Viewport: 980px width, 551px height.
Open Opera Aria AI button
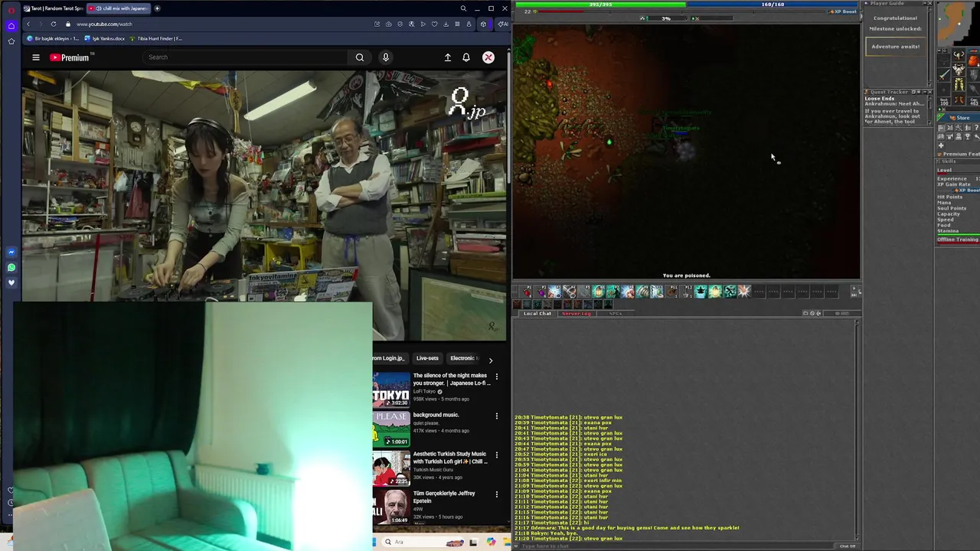tap(502, 24)
